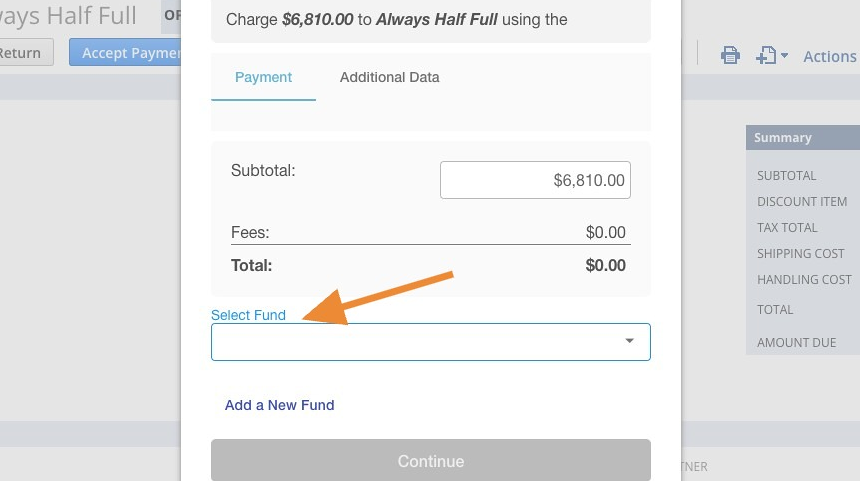Click the Add a New Fund link
Image resolution: width=860 pixels, height=481 pixels.
coord(279,405)
